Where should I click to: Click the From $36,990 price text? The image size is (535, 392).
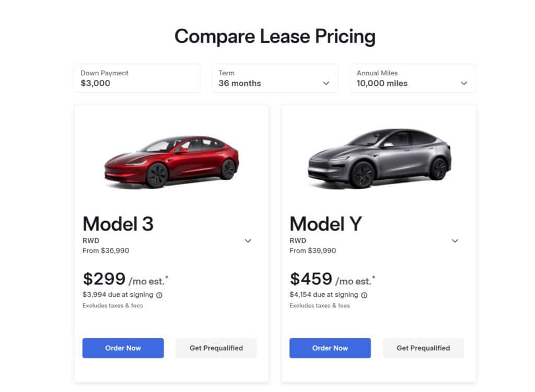click(x=104, y=250)
